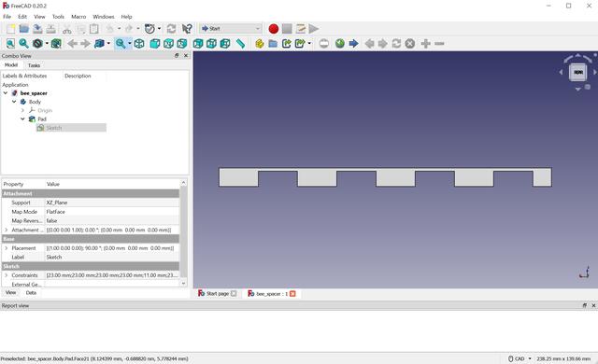Click the web Zoom in plus icon
Image resolution: width=598 pixels, height=364 pixels.
(x=426, y=44)
